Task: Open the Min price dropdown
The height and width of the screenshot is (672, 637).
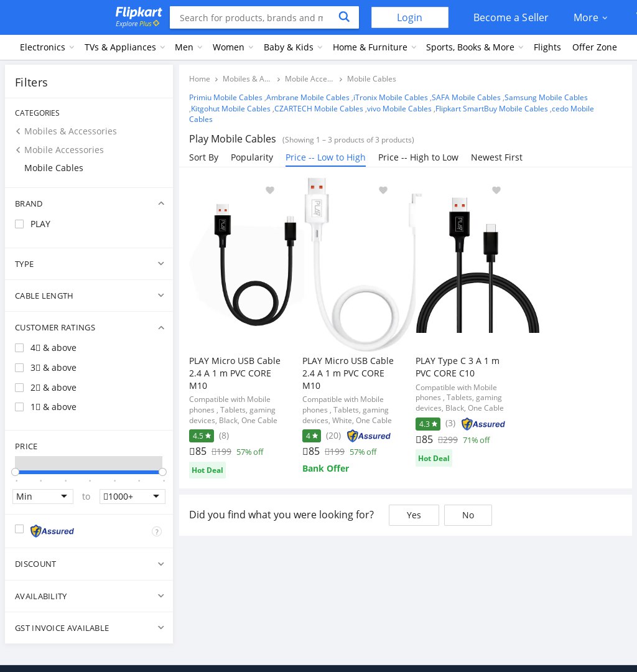Action: [43, 497]
